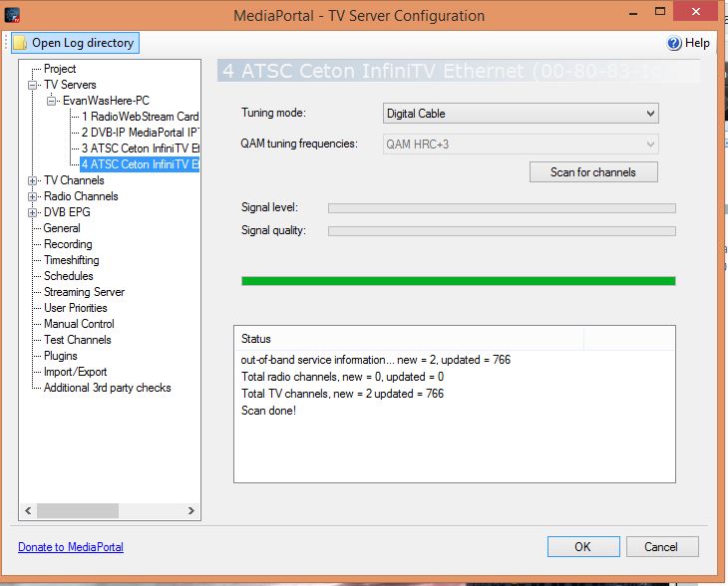The image size is (728, 586).
Task: Click the Scan for channels button
Action: 593,172
